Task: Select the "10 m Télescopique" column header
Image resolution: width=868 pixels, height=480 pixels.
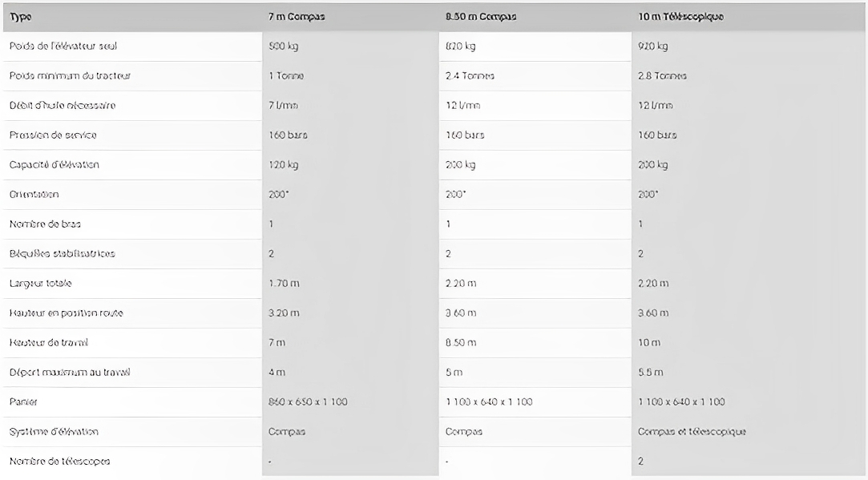Action: tap(680, 17)
